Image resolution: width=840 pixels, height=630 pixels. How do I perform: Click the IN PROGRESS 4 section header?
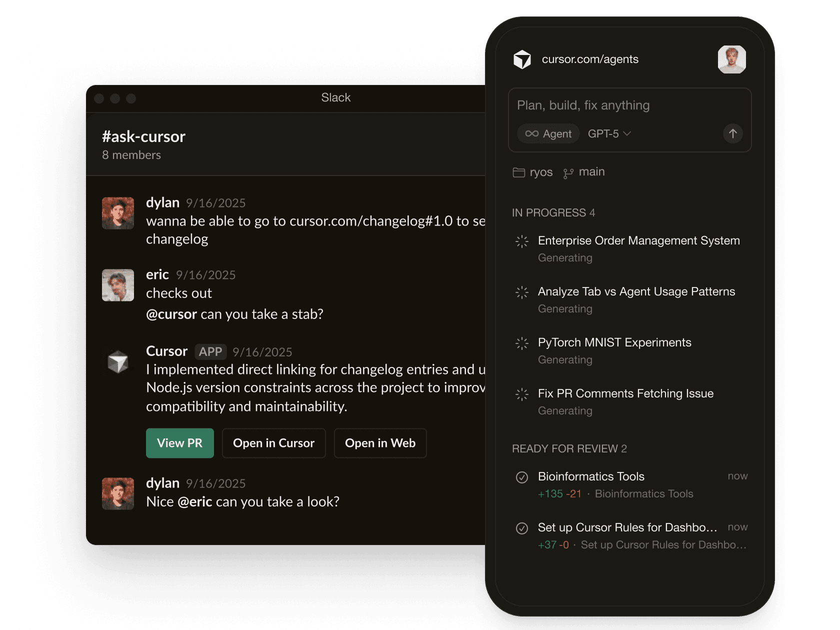pyautogui.click(x=553, y=212)
